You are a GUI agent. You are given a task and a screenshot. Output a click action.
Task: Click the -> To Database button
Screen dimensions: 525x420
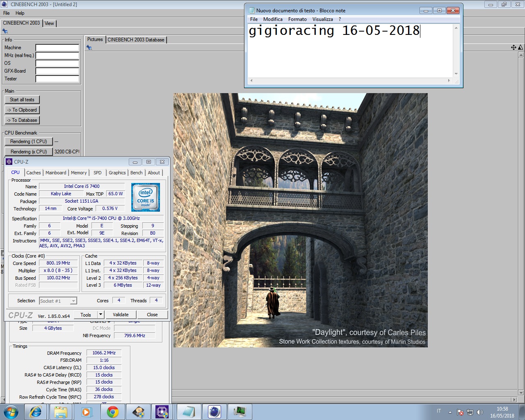coord(22,120)
